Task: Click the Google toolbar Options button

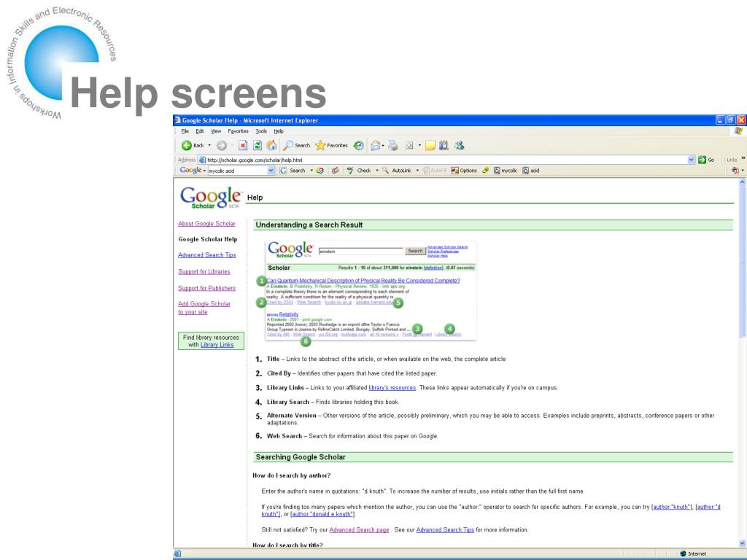Action: [x=464, y=171]
